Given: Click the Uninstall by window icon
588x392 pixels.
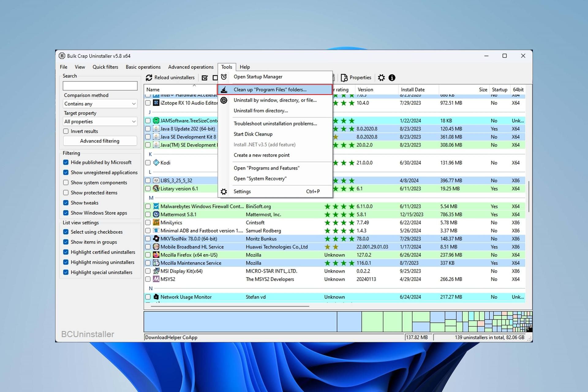Looking at the screenshot, I should (224, 100).
